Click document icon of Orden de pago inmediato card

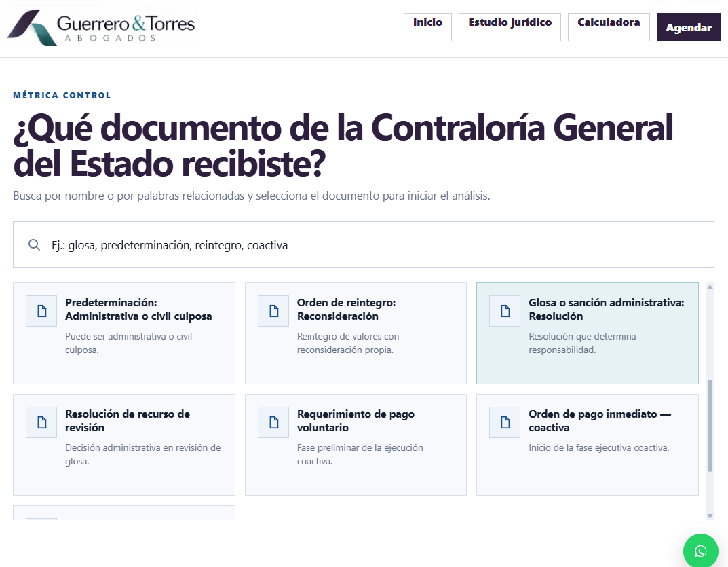(505, 422)
